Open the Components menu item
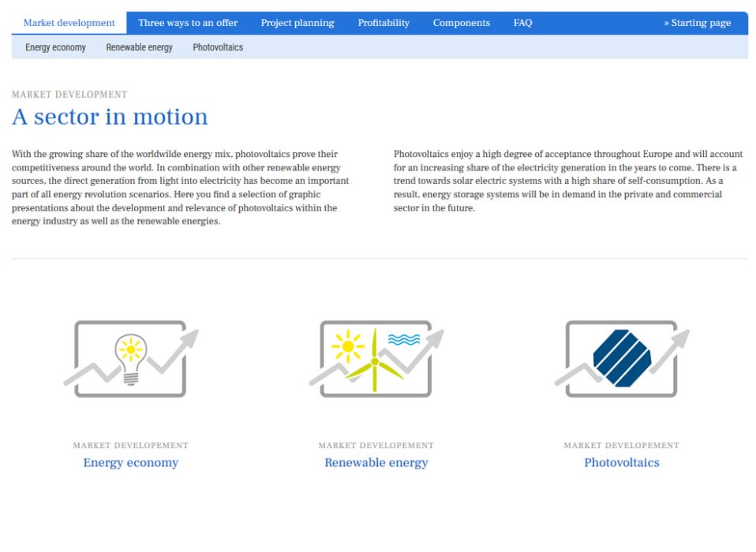This screenshot has width=756, height=552. point(461,23)
